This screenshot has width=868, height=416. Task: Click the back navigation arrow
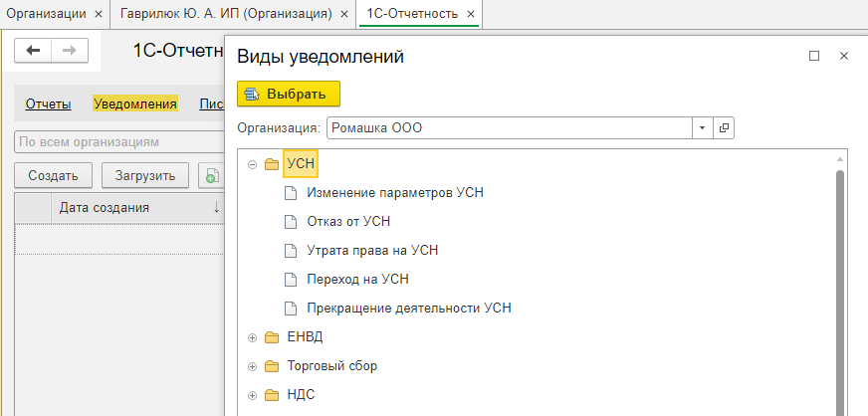tap(33, 51)
